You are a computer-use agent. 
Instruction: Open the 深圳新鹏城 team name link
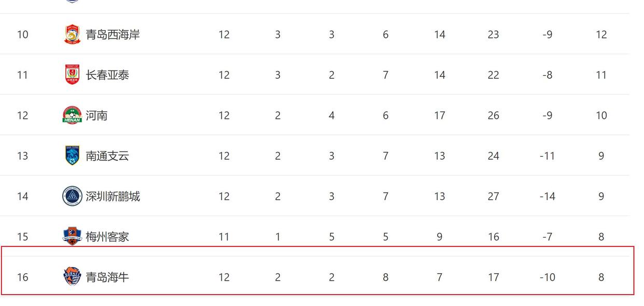[113, 196]
